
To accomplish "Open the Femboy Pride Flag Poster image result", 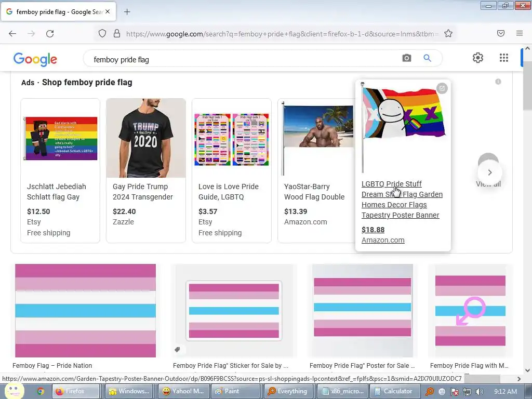I will (362, 311).
